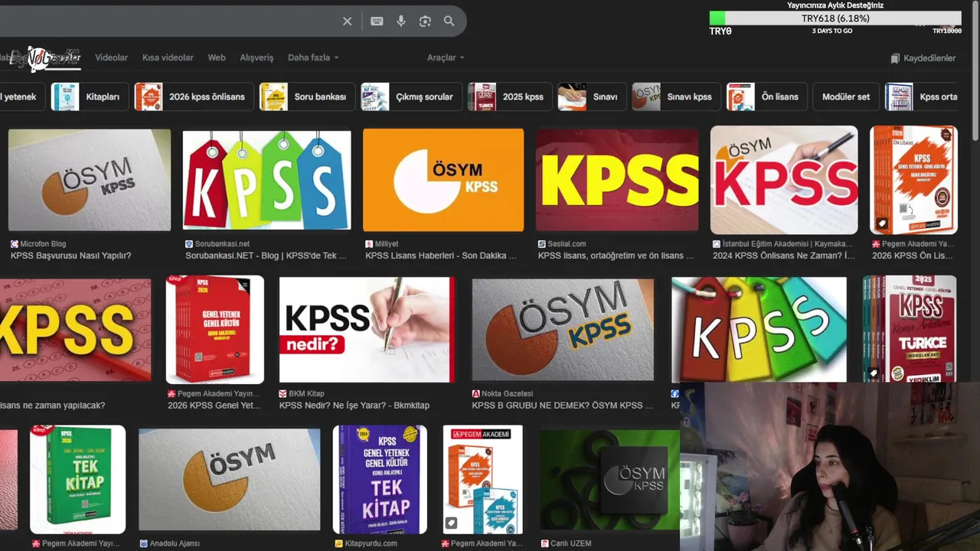Switch to the Web tab
The height and width of the screenshot is (551, 980).
tap(217, 57)
